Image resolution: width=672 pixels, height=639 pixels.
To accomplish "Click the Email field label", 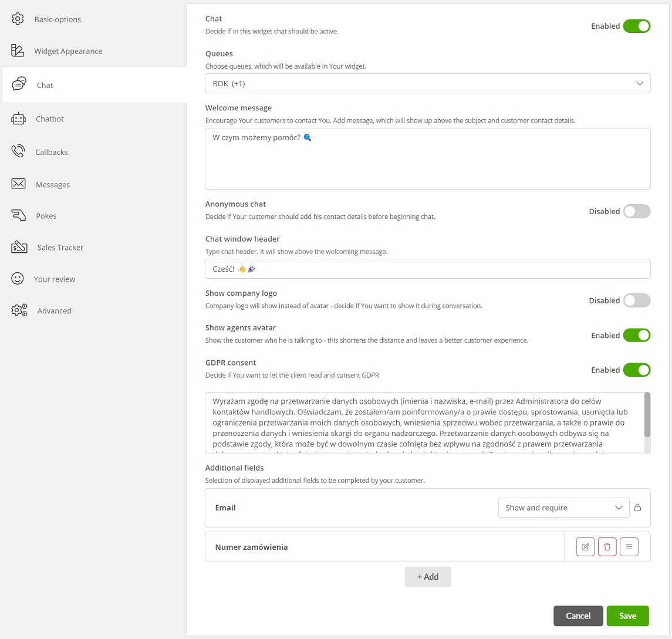I will coord(225,508).
